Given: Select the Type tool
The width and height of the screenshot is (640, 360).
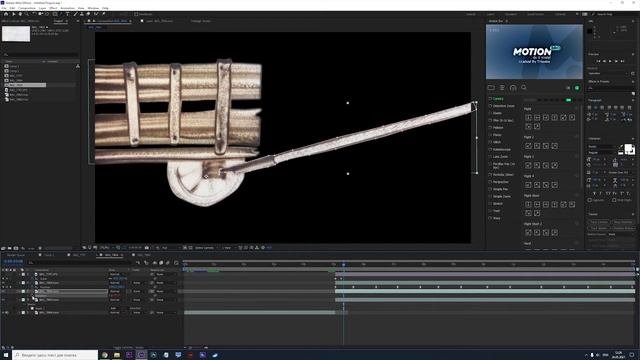Looking at the screenshot, I should click(68, 14).
